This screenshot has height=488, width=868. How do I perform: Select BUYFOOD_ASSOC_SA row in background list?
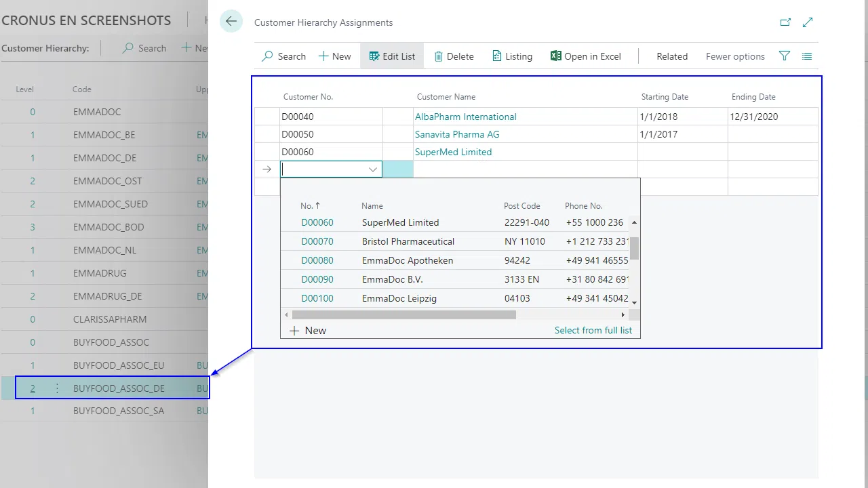pos(104,411)
